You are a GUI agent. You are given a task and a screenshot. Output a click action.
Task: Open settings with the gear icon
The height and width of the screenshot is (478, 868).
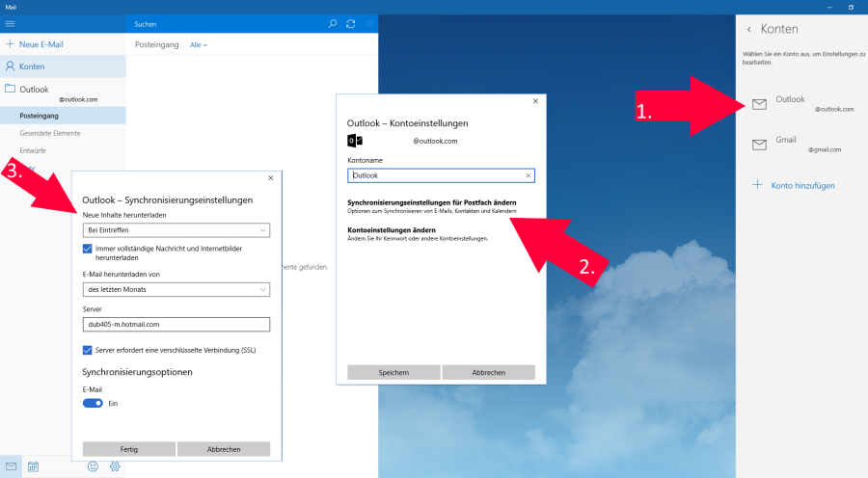pos(115,466)
